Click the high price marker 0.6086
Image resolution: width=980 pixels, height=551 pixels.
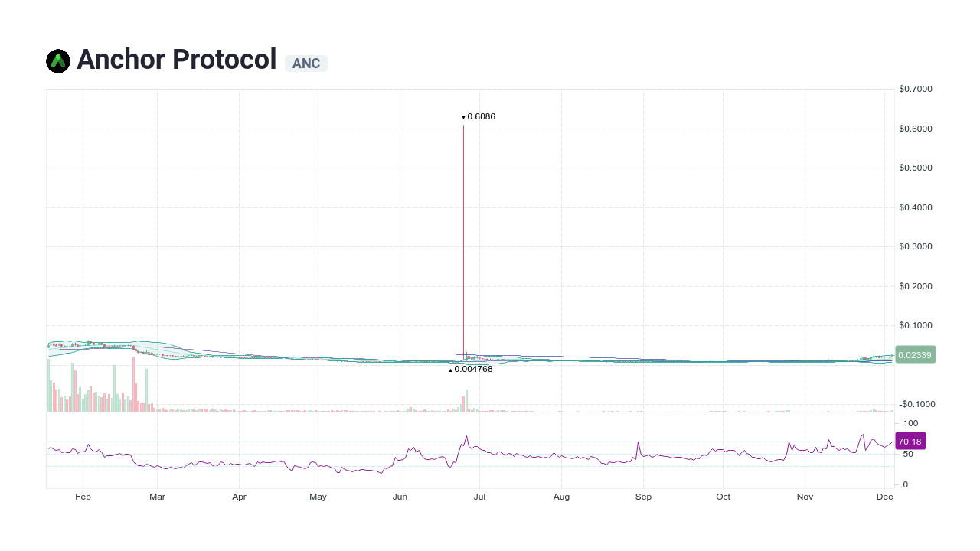tap(479, 116)
